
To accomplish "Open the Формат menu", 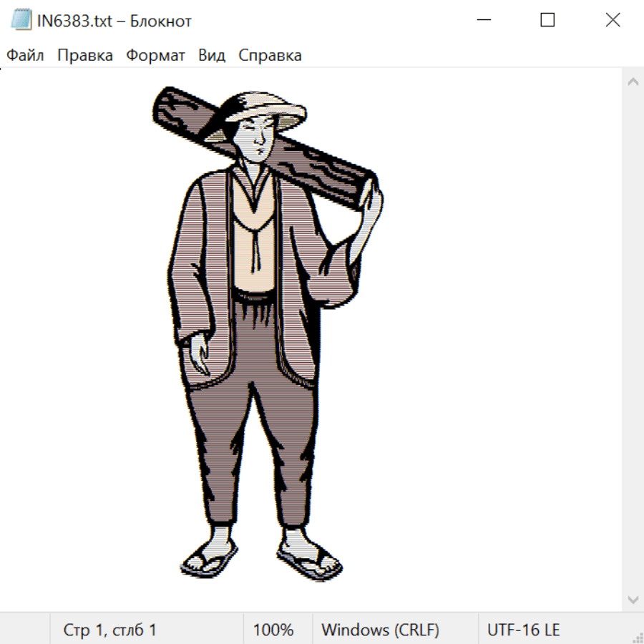I will click(x=155, y=56).
